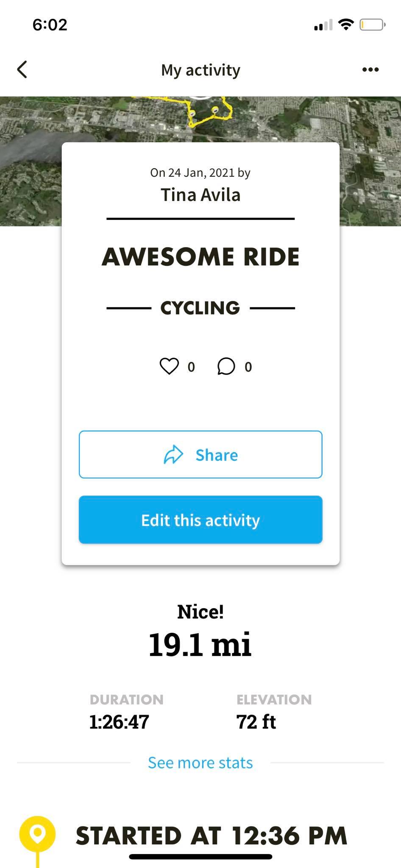This screenshot has width=401, height=868.
Task: Tap the 6:02 status bar clock
Action: tap(50, 25)
